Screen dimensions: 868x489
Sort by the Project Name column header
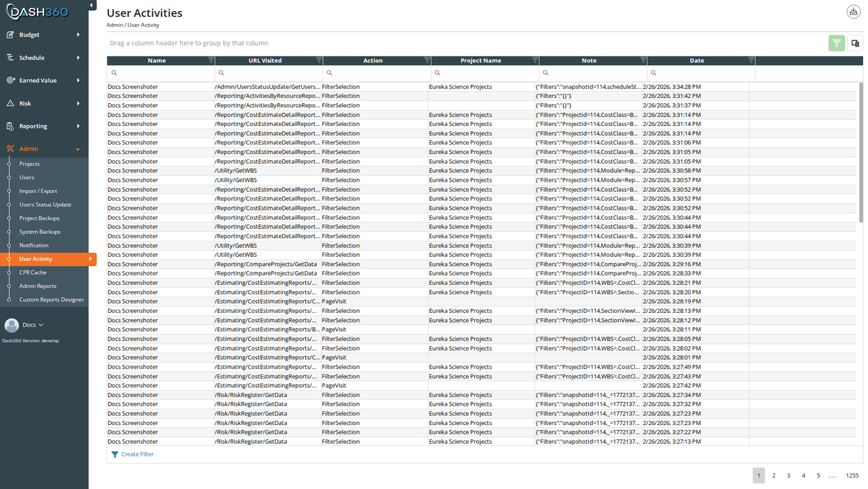pos(481,61)
